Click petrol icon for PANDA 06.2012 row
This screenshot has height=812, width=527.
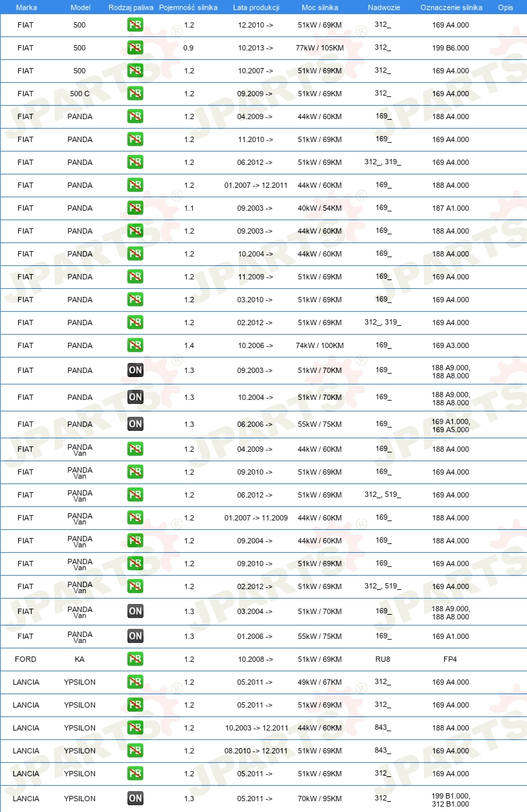point(135,162)
